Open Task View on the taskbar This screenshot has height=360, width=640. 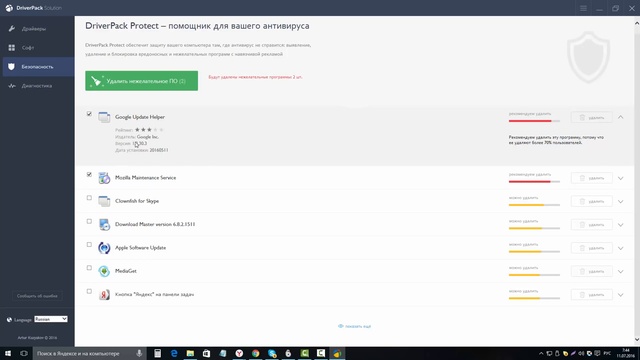pos(24,353)
